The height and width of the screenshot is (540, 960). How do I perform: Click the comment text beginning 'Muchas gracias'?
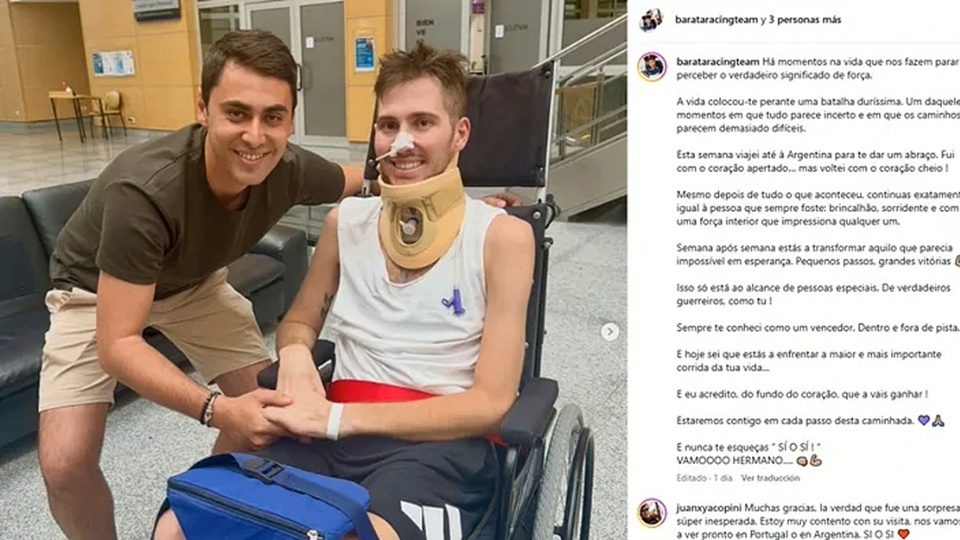(x=818, y=521)
